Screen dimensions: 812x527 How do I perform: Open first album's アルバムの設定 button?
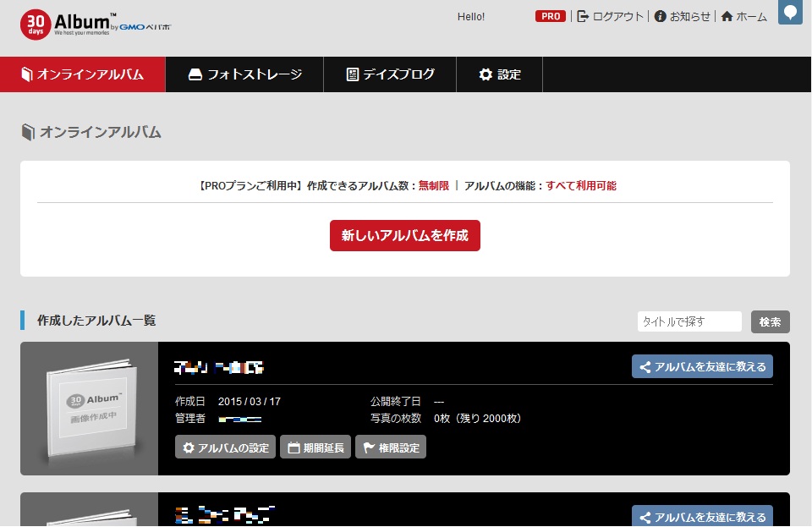pos(225,447)
